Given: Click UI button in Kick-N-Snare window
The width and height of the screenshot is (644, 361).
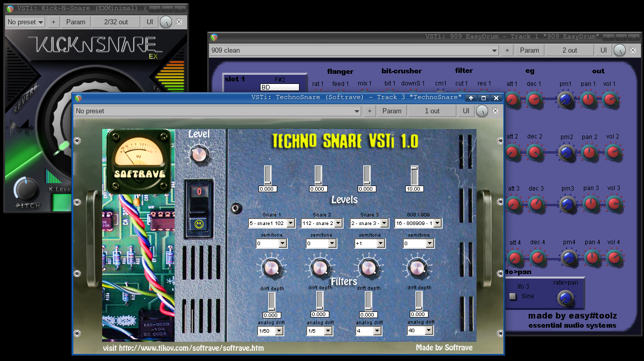Looking at the screenshot, I should coord(150,22).
